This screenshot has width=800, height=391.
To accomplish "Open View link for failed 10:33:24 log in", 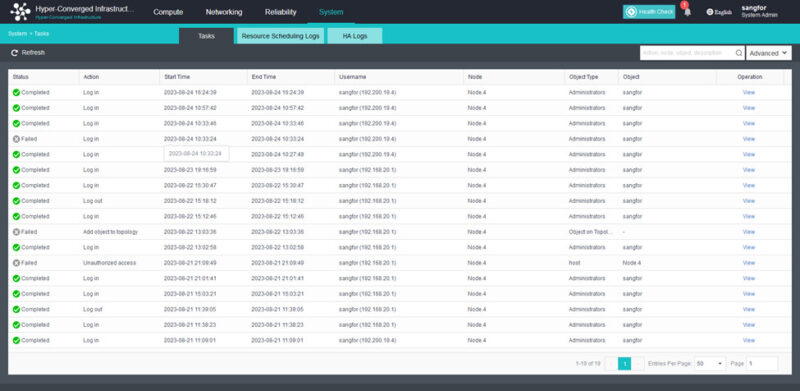I will [748, 139].
